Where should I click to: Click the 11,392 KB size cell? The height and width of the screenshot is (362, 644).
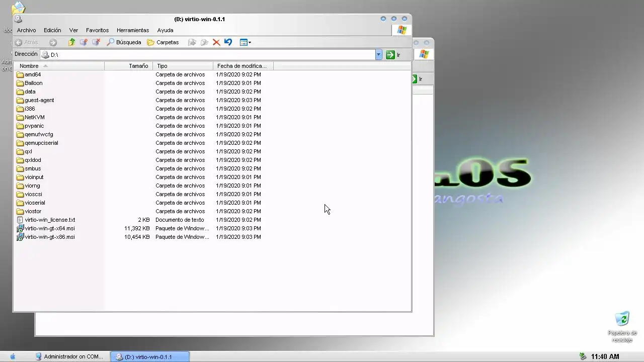tap(137, 228)
